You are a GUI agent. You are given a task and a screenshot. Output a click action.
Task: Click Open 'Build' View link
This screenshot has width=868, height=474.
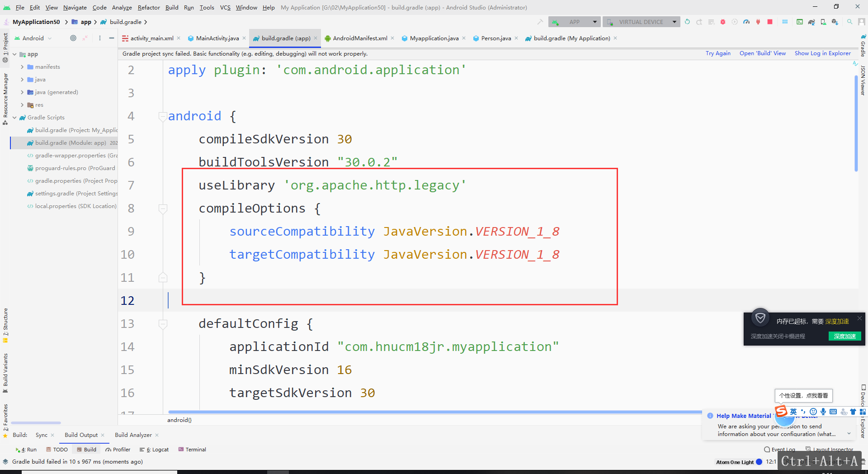[763, 53]
